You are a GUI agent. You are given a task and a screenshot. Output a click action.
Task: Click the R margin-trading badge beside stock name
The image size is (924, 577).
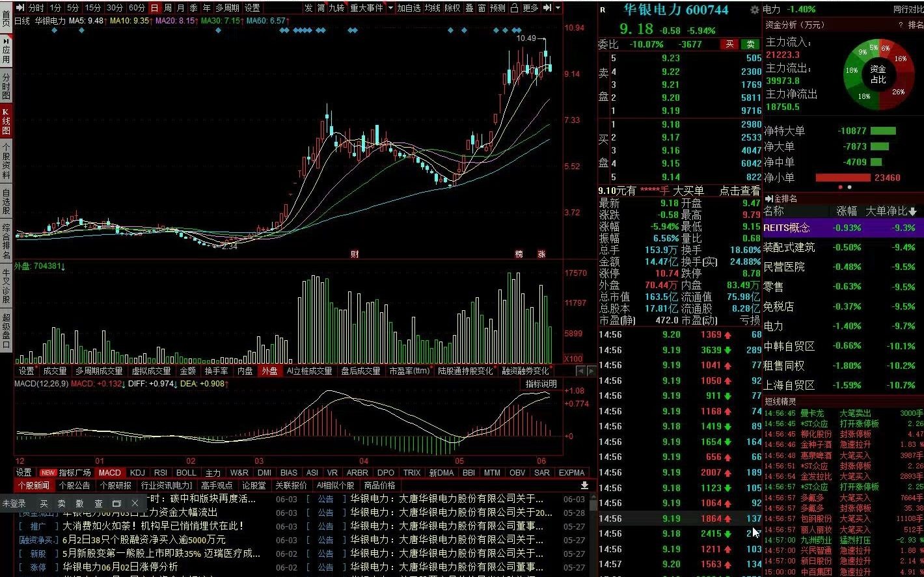(603, 10)
